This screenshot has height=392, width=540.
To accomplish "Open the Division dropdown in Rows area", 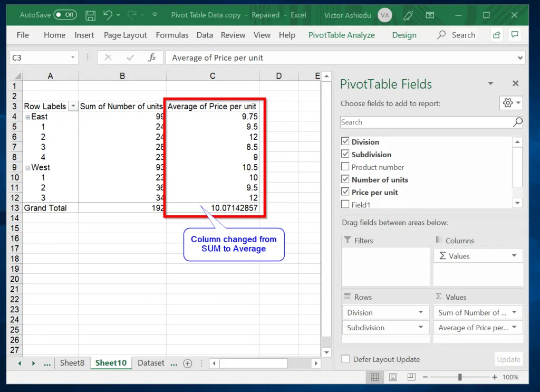I will point(421,312).
